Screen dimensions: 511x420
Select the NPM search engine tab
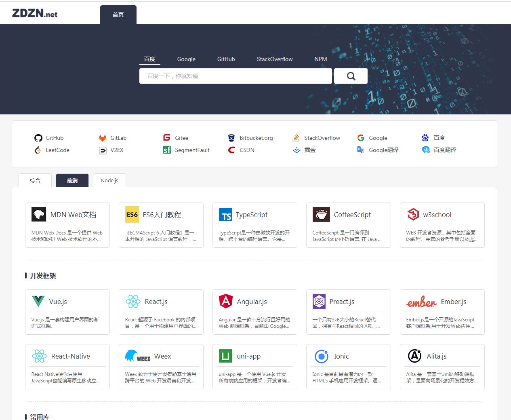(x=321, y=59)
